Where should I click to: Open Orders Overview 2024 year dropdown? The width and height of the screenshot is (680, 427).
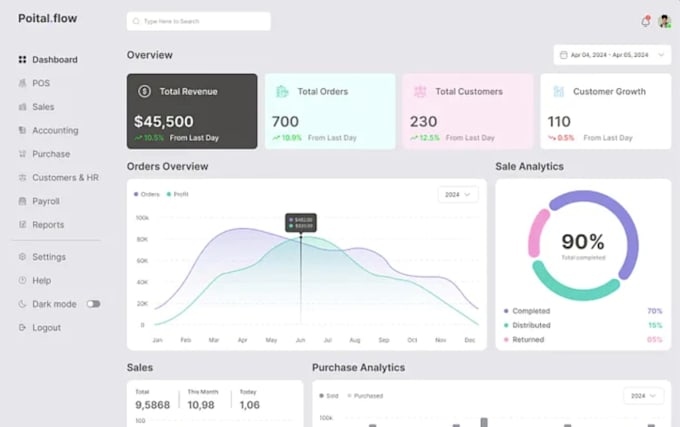coord(458,195)
